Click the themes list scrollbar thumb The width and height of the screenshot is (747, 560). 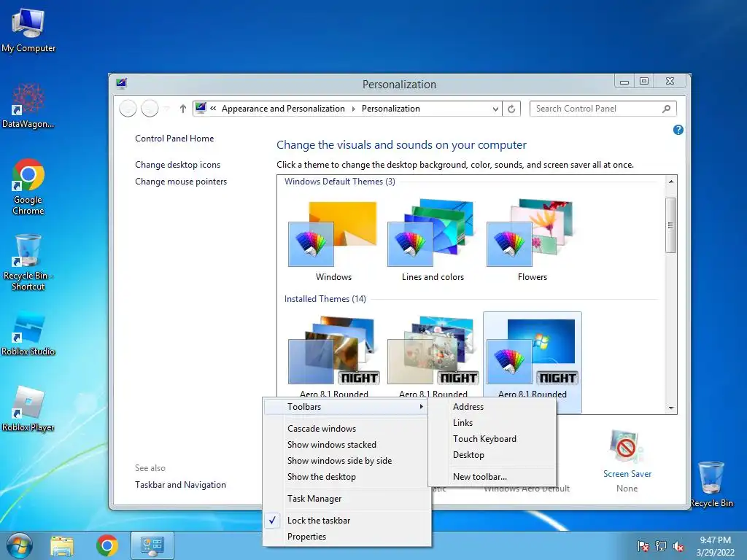tap(671, 225)
